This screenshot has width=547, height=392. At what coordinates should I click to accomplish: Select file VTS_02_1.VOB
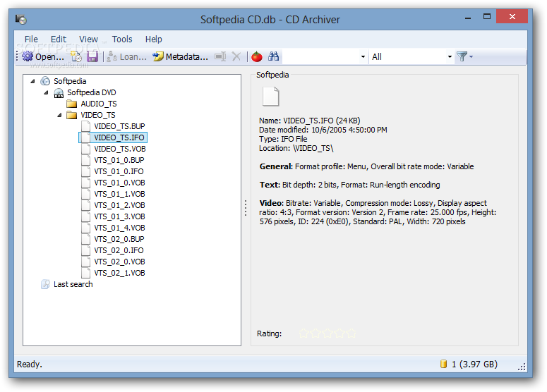(x=119, y=273)
